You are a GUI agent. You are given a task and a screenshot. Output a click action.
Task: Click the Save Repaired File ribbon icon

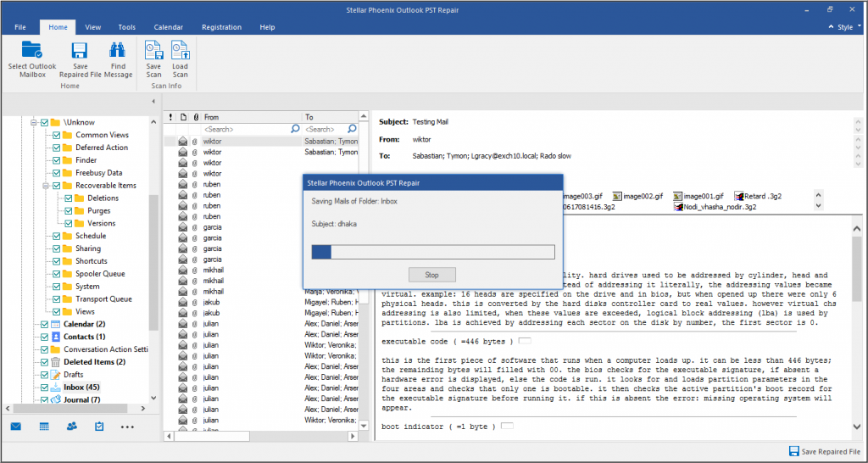coord(80,50)
